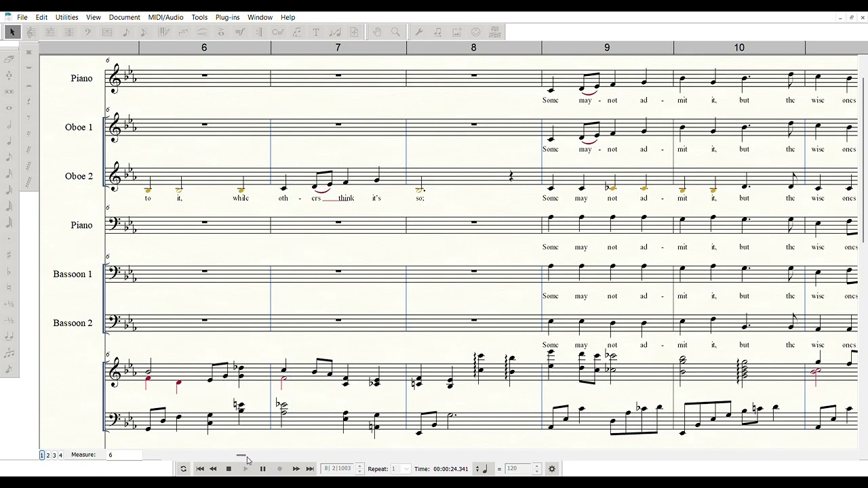
Task: Select the Resize notes tool
Action: coord(334,32)
